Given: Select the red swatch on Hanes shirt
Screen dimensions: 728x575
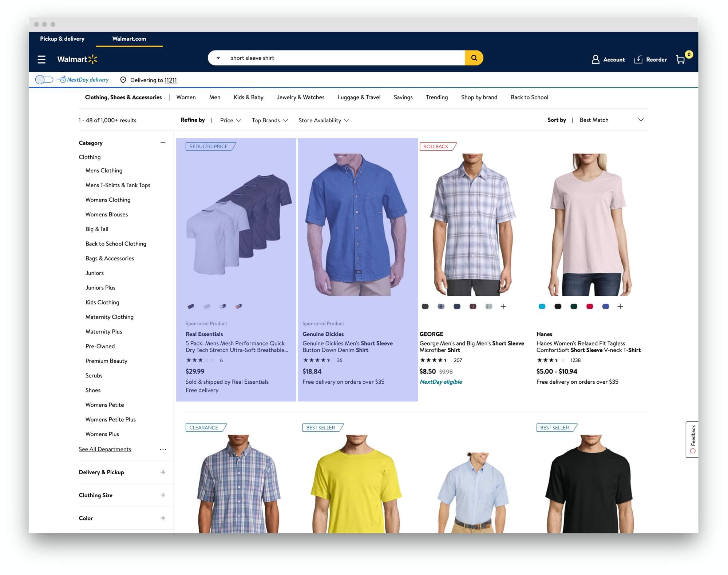Looking at the screenshot, I should pyautogui.click(x=590, y=307).
